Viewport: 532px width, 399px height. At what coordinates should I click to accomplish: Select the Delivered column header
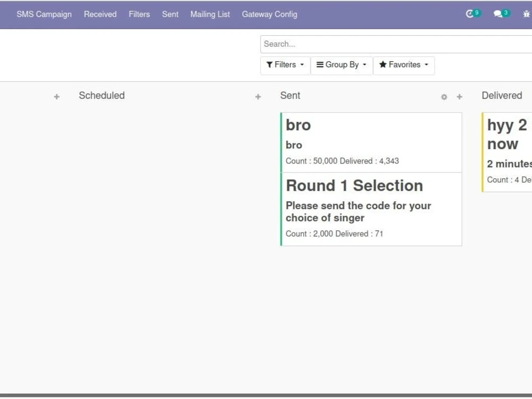coord(502,96)
